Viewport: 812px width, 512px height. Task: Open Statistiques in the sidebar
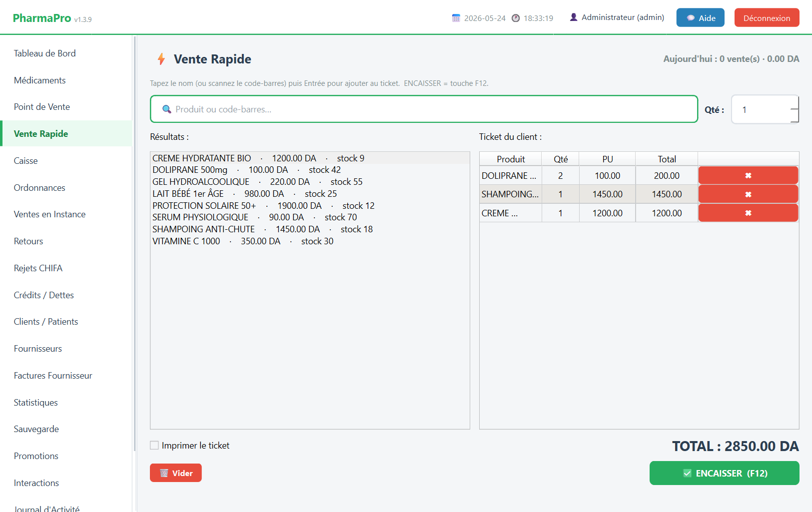click(66, 403)
